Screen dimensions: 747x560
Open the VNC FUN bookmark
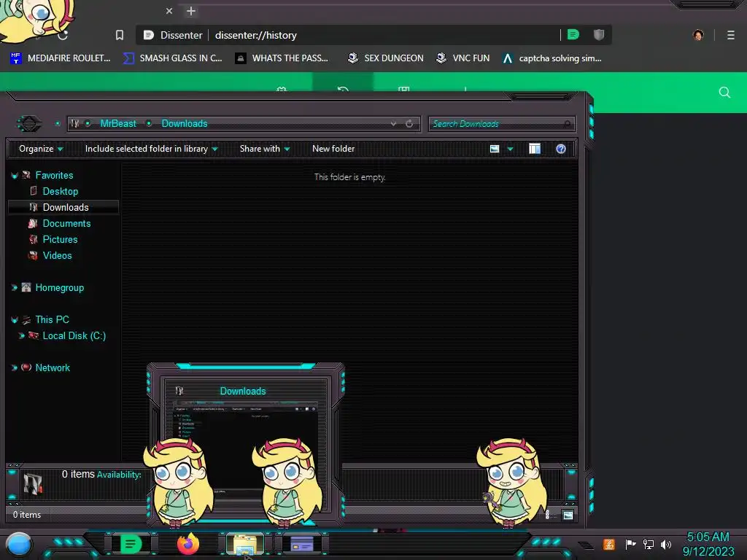pos(463,58)
